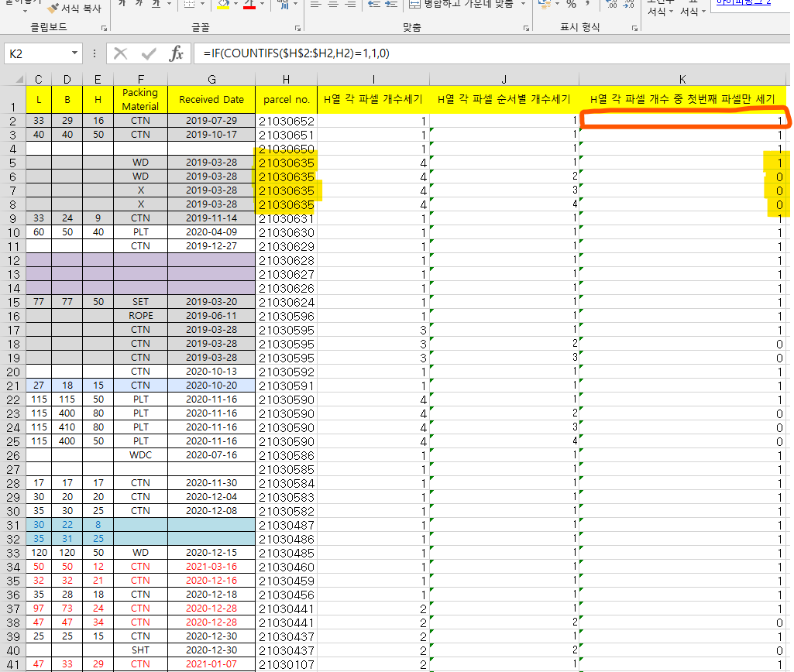Open the fill color dropdown arrow
This screenshot has width=794, height=672.
coord(235,5)
